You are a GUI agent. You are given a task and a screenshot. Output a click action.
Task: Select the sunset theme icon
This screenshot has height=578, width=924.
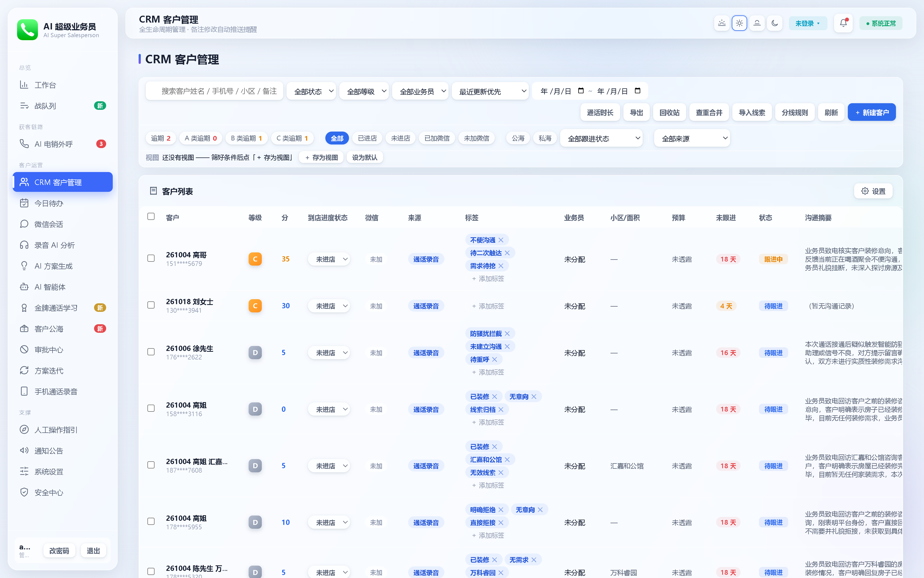tap(757, 23)
